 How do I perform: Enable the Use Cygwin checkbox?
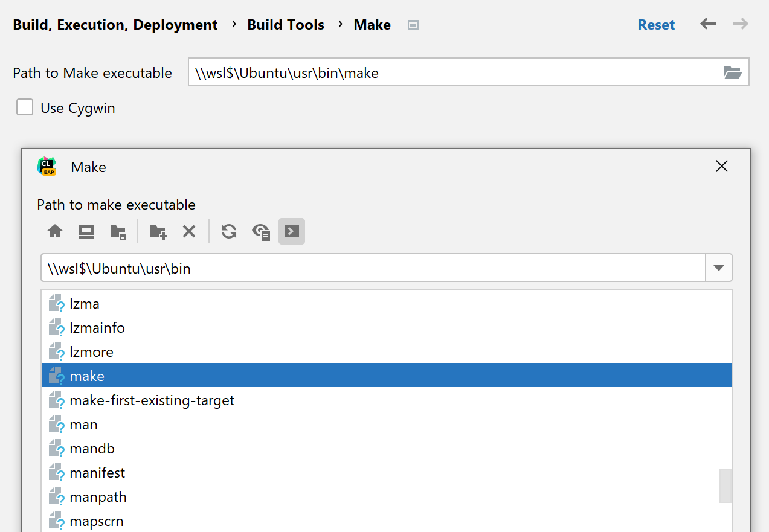[x=25, y=108]
